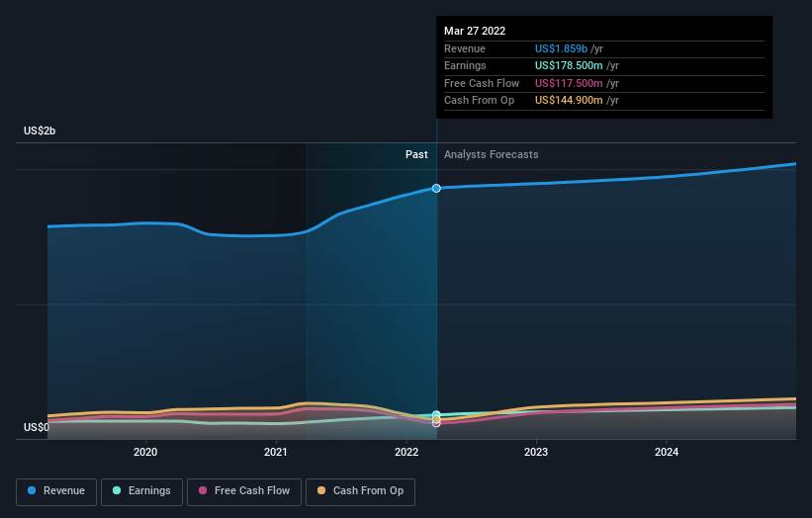812x518 pixels.
Task: Click the 2024 x-axis label
Action: pos(667,453)
